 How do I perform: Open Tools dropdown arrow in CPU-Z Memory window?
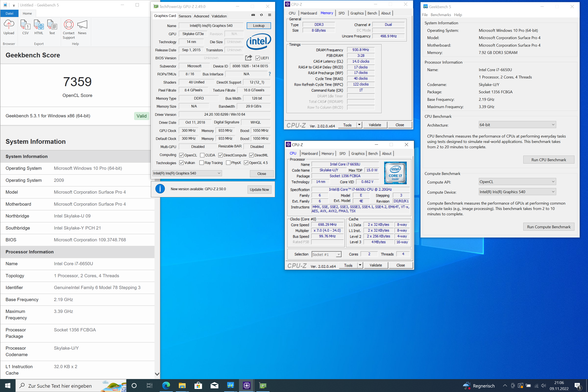tap(359, 124)
